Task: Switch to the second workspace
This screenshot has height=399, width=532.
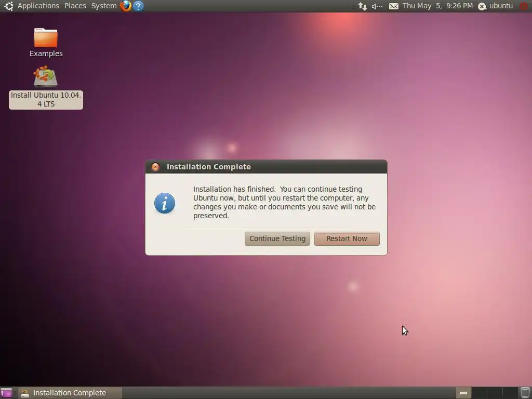Action: pos(479,393)
